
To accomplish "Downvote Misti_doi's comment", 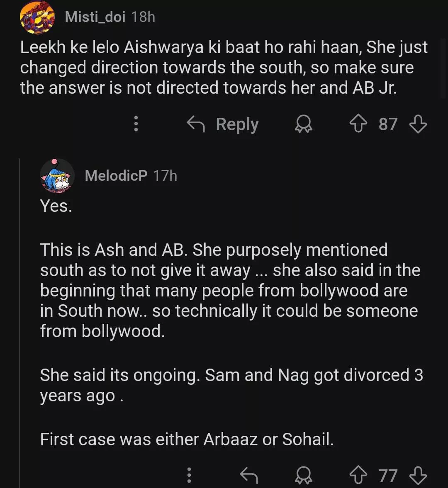I will (x=418, y=124).
